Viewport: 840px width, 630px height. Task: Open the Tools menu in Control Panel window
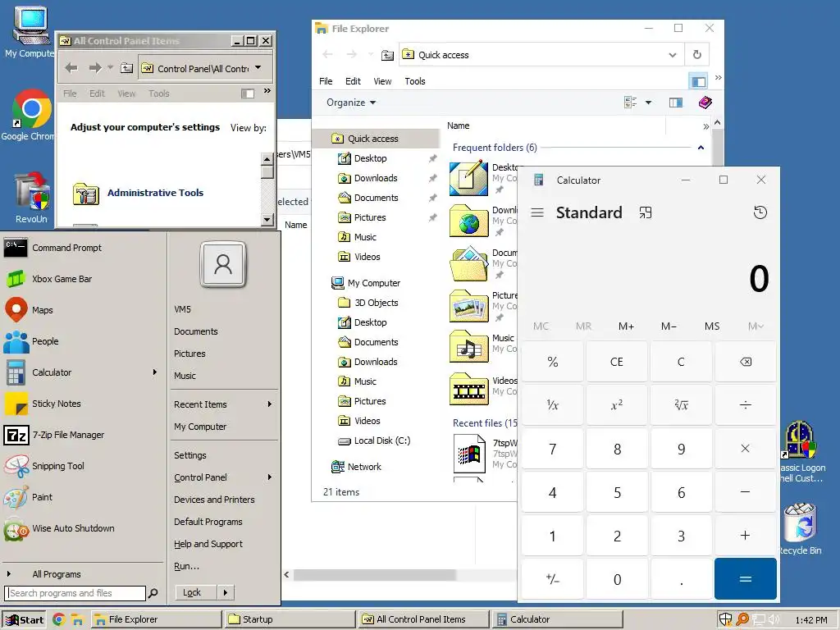(x=158, y=94)
